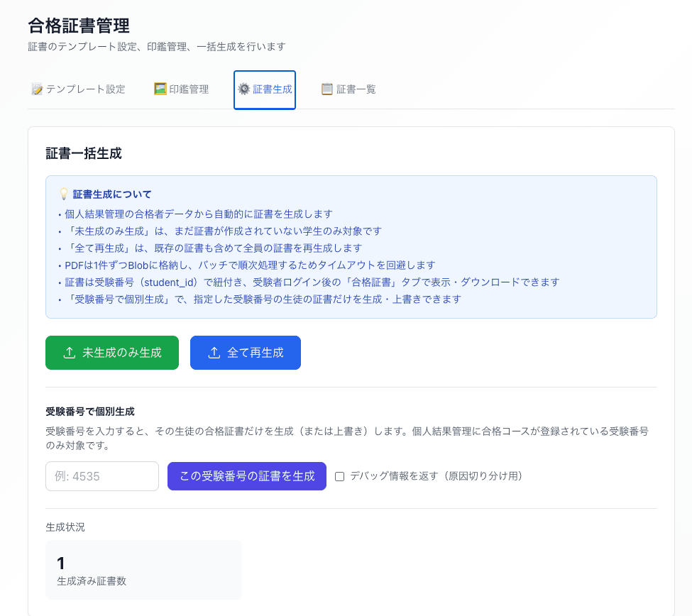This screenshot has height=616, width=692.
Task: Click the この受験番号の証書を生成 button
Action: (x=246, y=476)
